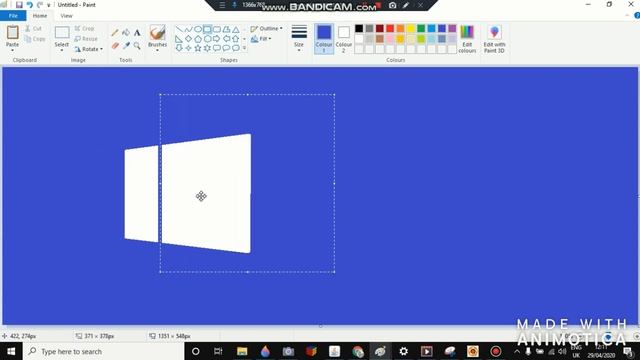
Task: Click the Paint icon on taskbar
Action: (380, 351)
